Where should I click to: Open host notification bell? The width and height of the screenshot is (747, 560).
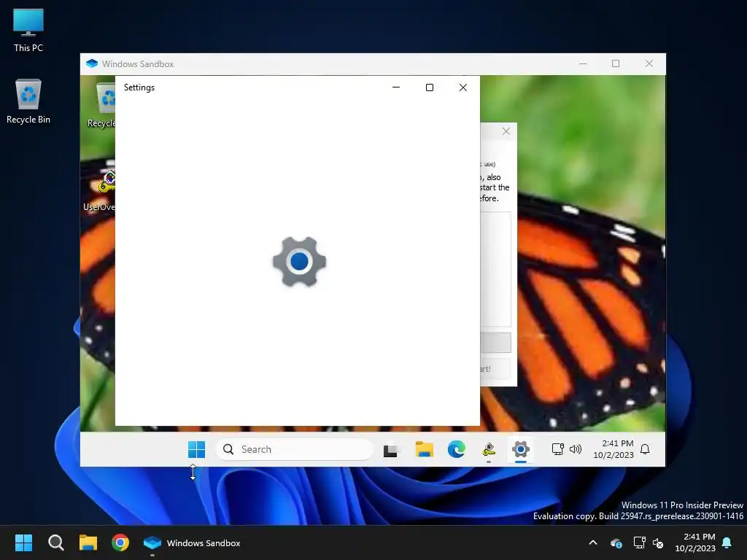click(727, 542)
